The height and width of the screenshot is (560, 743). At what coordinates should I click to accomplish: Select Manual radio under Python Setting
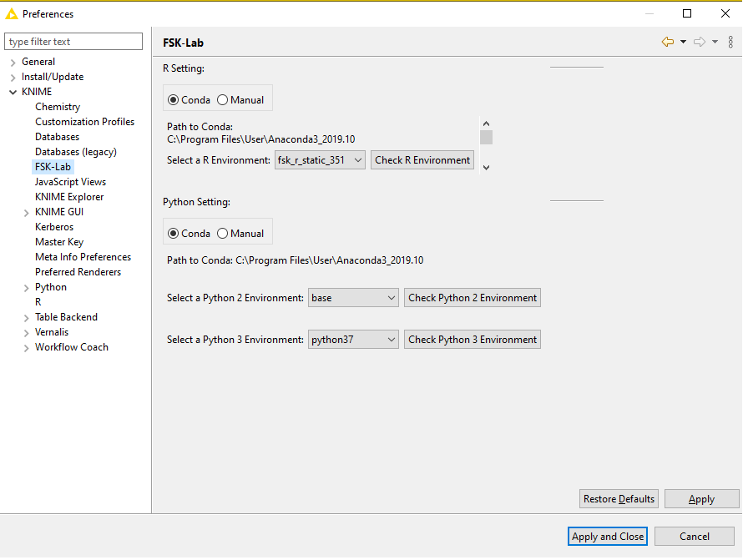click(240, 234)
